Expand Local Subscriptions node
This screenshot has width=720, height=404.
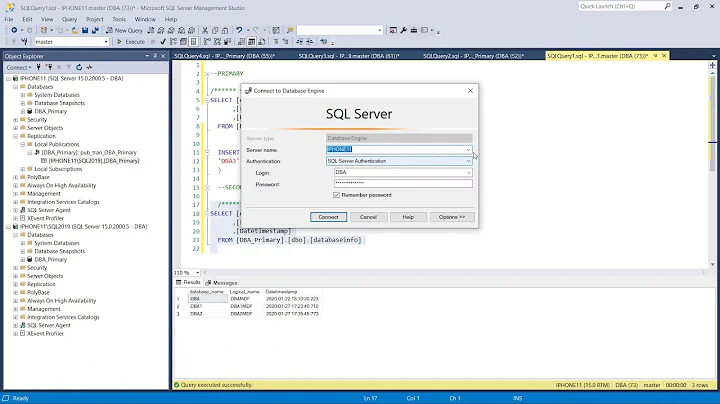(x=22, y=169)
